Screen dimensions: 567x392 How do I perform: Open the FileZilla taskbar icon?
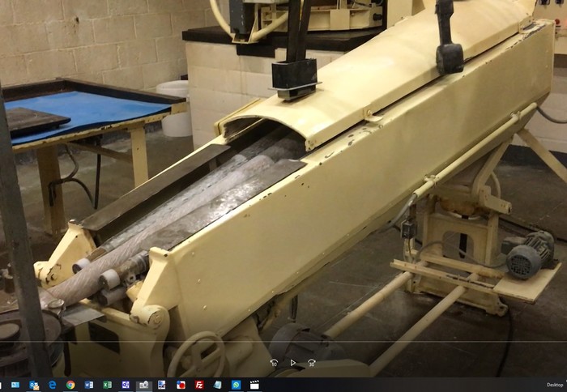[199, 386]
